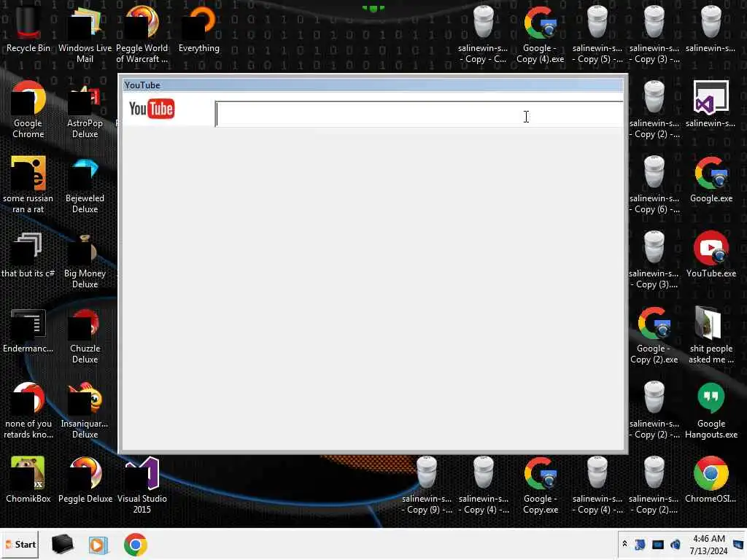The image size is (747, 560).
Task: Select 'some russian ran a rat' icon
Action: pos(28,184)
